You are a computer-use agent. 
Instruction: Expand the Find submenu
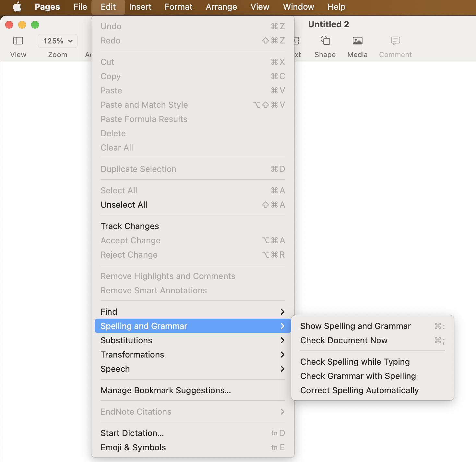[x=193, y=312]
